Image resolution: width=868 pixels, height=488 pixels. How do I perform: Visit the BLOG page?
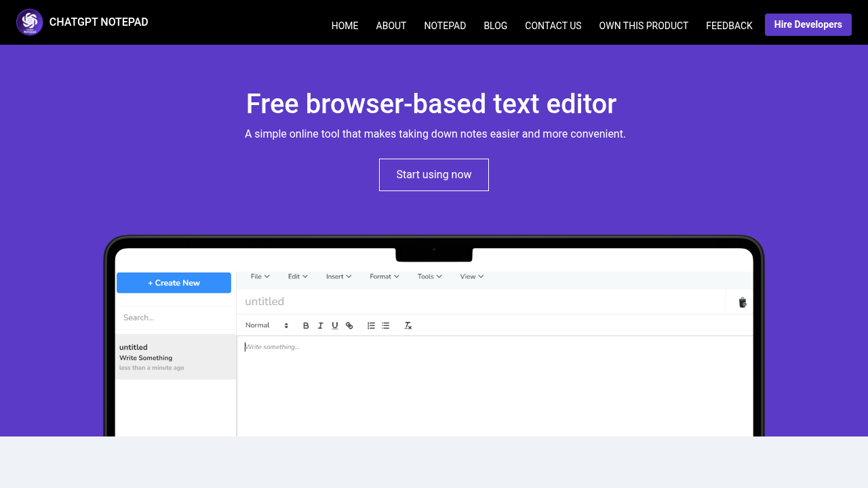pyautogui.click(x=496, y=26)
